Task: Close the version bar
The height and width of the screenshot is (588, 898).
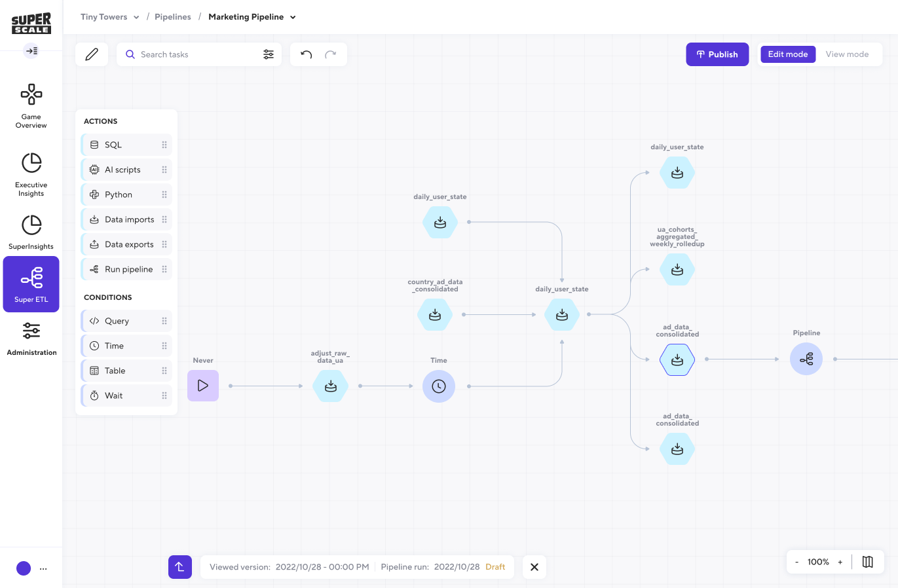Action: [534, 567]
